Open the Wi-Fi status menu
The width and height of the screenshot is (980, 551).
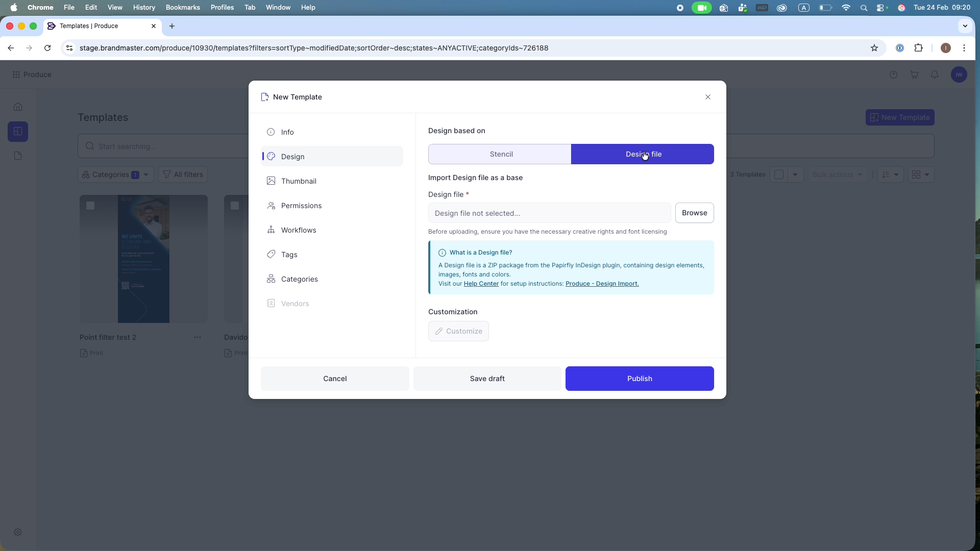846,8
